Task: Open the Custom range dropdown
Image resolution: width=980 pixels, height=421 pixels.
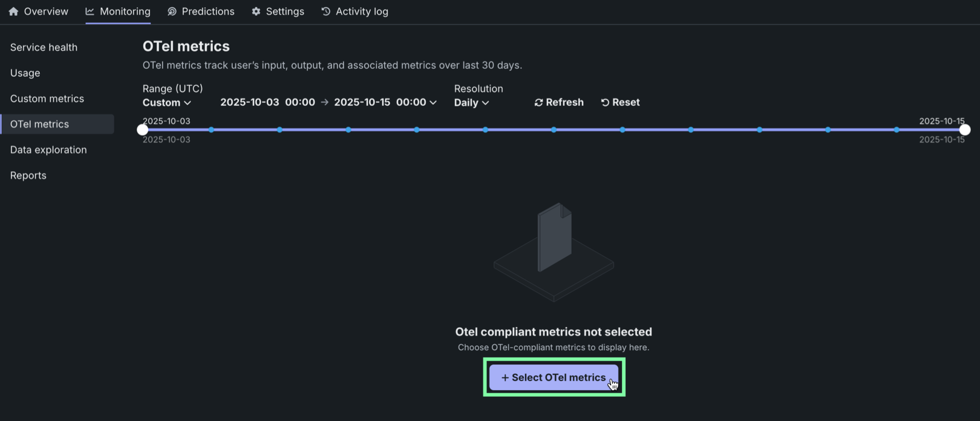Action: tap(167, 103)
